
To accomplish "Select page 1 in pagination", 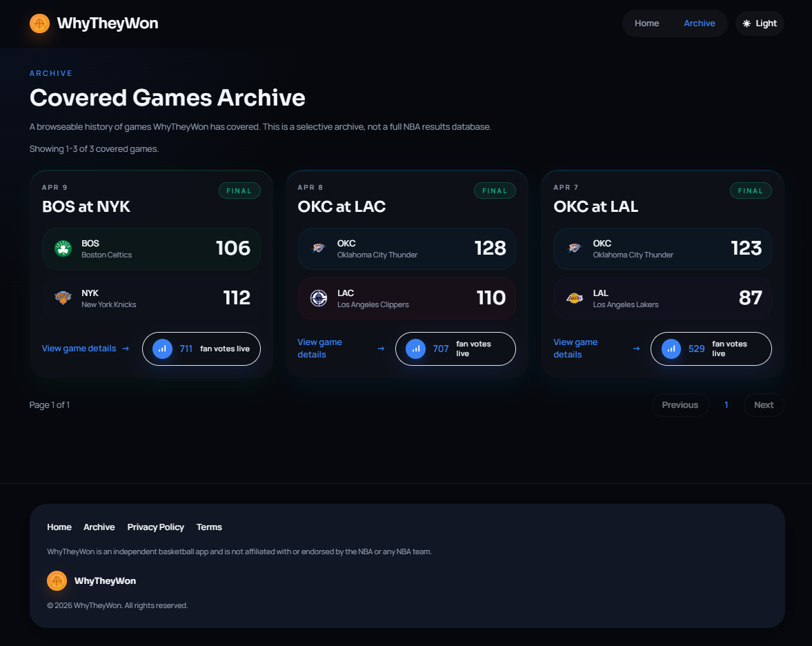I will [x=726, y=405].
